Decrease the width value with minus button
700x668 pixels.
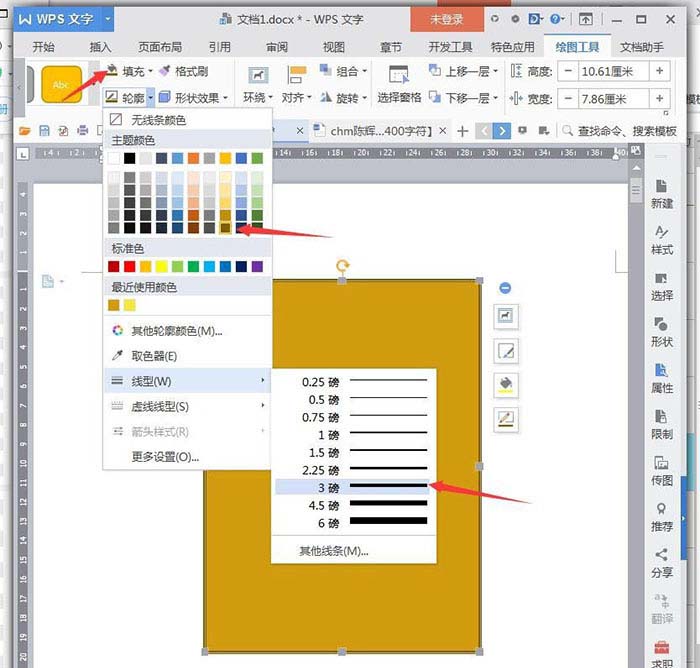(568, 98)
